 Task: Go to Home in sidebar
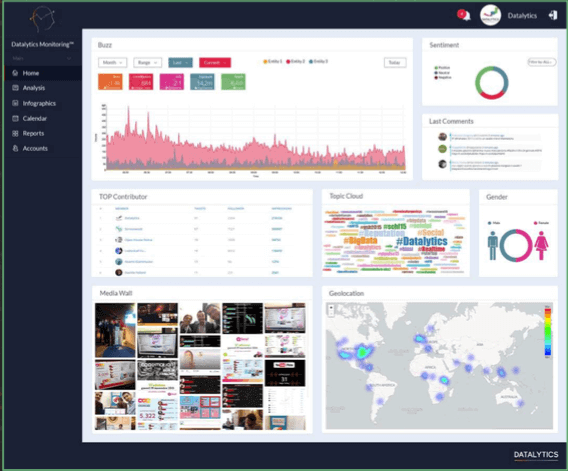[x=43, y=73]
